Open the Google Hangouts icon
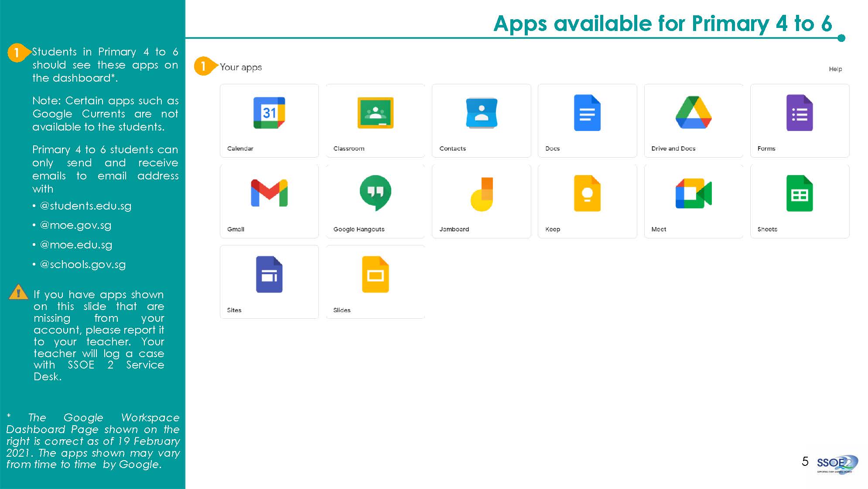868x489 pixels. coord(375,193)
